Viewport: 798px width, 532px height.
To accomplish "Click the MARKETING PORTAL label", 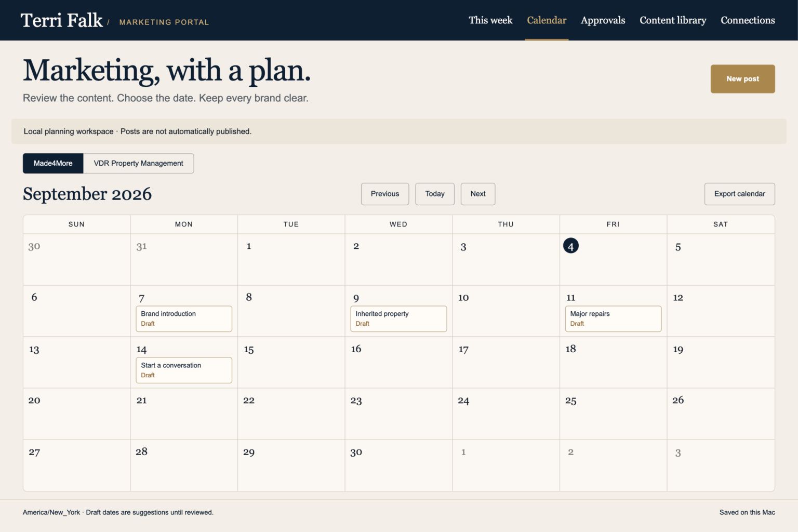I will (164, 22).
